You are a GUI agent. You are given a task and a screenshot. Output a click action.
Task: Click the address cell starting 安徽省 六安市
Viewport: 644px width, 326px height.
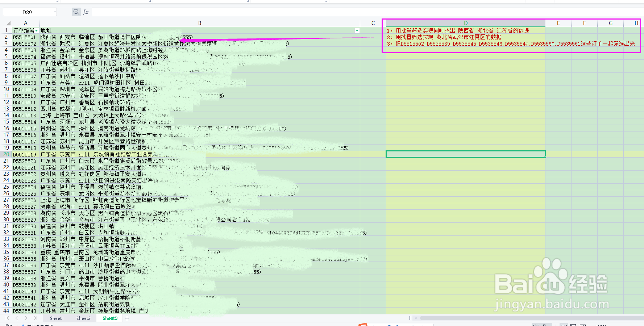[200, 96]
